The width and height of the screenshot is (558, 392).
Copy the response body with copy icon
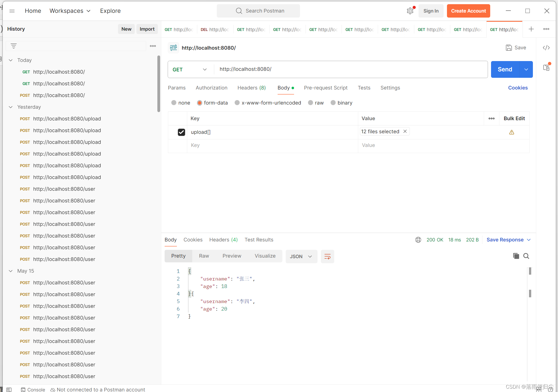click(516, 256)
